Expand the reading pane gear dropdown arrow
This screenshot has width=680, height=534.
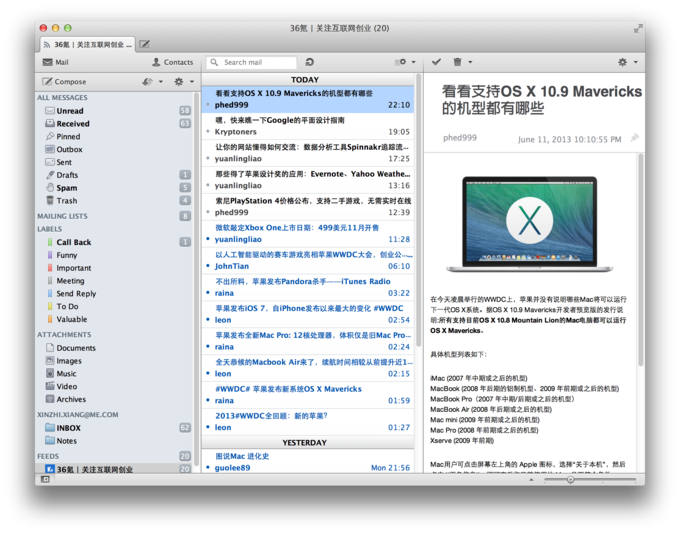[635, 62]
